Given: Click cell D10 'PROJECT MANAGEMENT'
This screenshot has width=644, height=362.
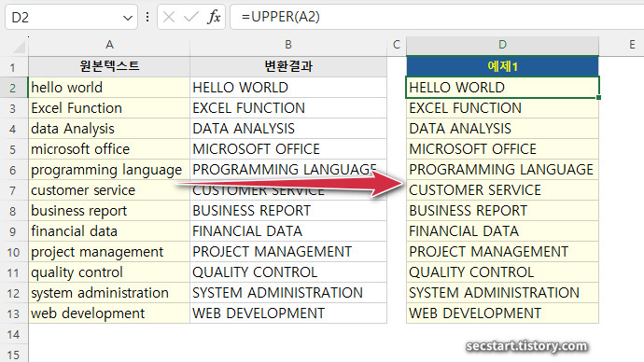Looking at the screenshot, I should click(502, 252).
